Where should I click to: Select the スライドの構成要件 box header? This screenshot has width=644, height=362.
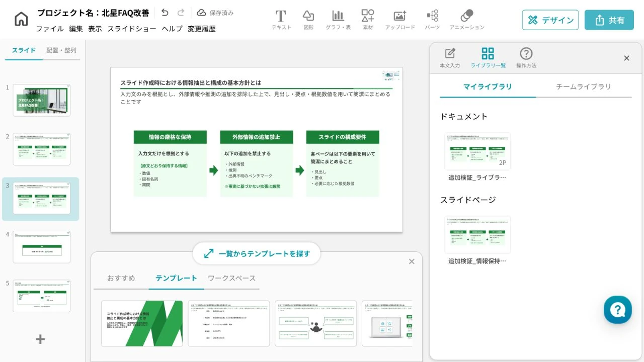(343, 137)
